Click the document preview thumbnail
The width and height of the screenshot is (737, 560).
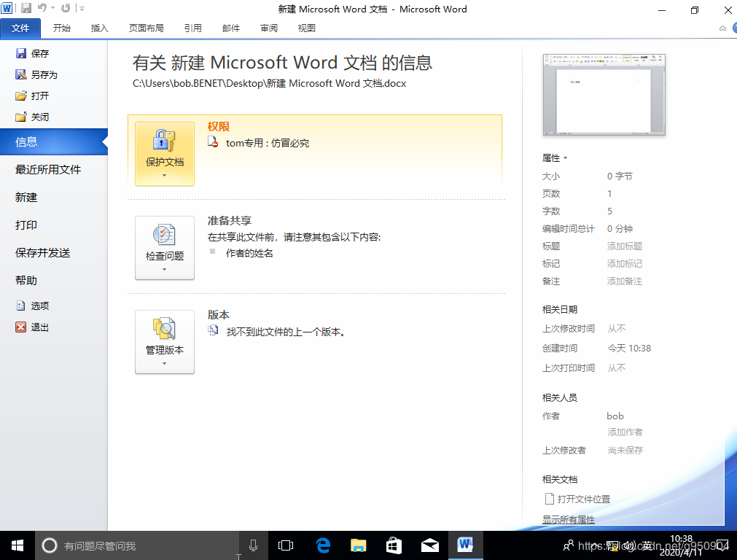pyautogui.click(x=604, y=95)
